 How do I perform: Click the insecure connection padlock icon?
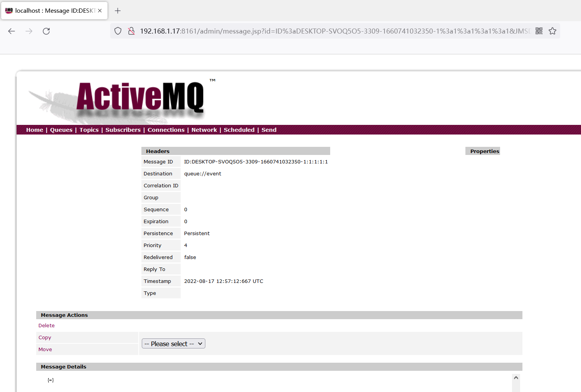[x=131, y=31]
